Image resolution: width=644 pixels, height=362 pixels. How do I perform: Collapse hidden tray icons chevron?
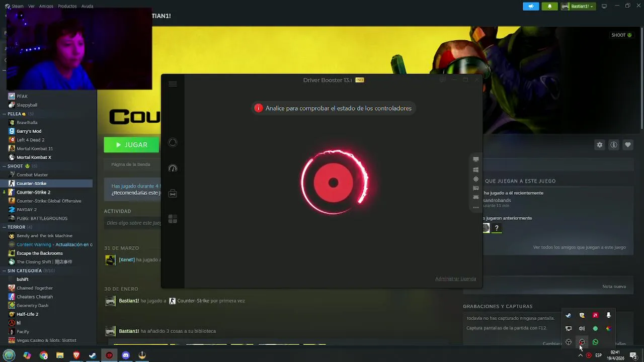point(580,355)
